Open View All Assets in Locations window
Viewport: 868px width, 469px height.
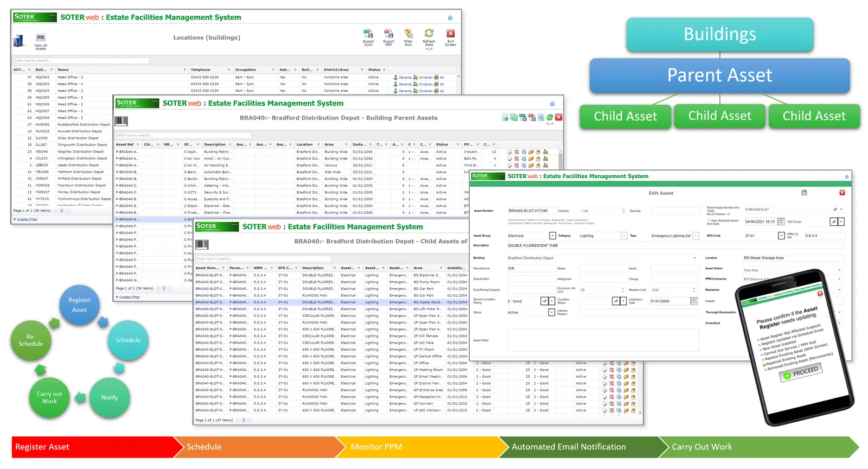[41, 42]
